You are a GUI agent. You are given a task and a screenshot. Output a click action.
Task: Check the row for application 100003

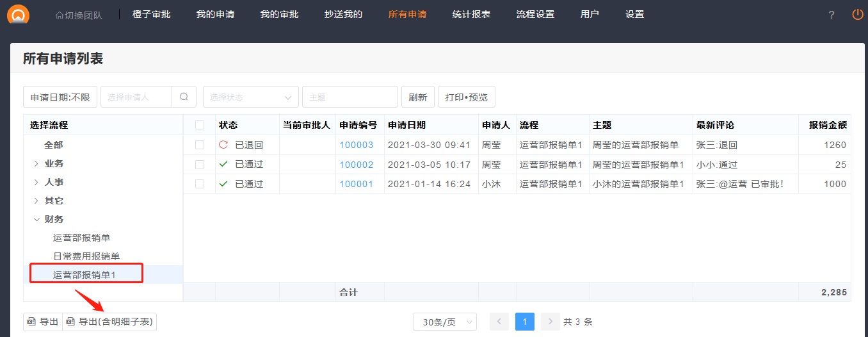[x=200, y=145]
